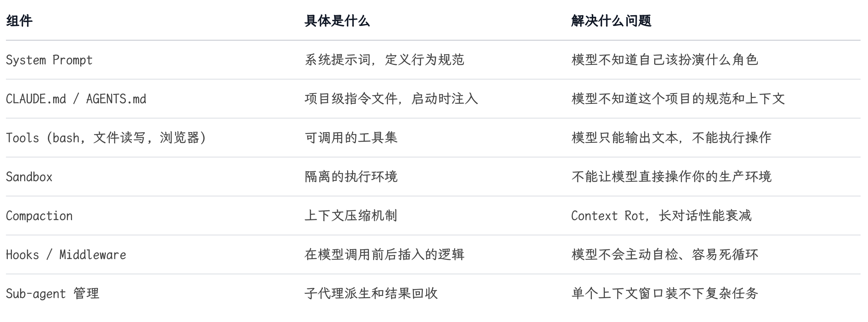Select the Compaction cell
Viewport: 868px width, 322px height.
coord(39,216)
